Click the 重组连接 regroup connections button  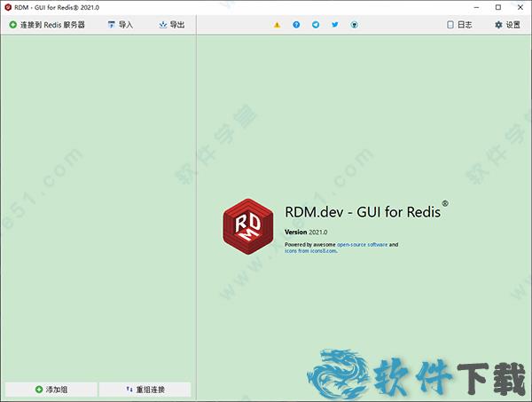point(145,390)
